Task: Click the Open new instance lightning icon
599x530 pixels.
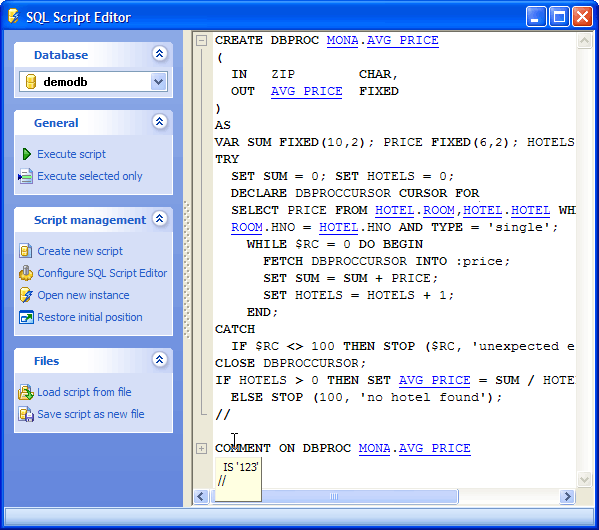Action: pos(26,295)
